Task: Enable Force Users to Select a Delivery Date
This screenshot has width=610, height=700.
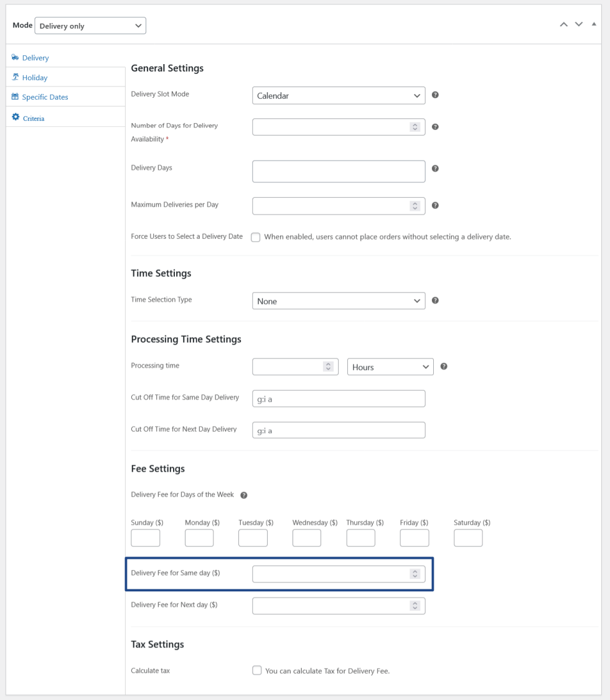Action: tap(256, 237)
